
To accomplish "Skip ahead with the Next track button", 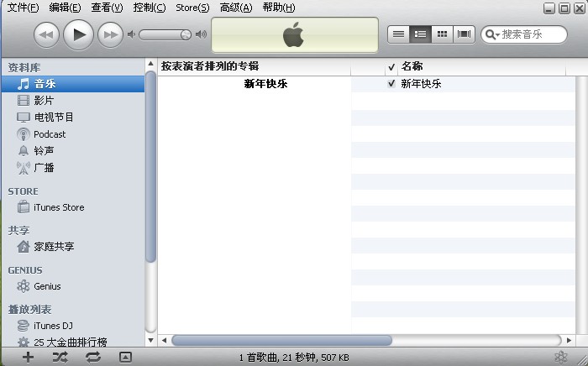I will [110, 35].
